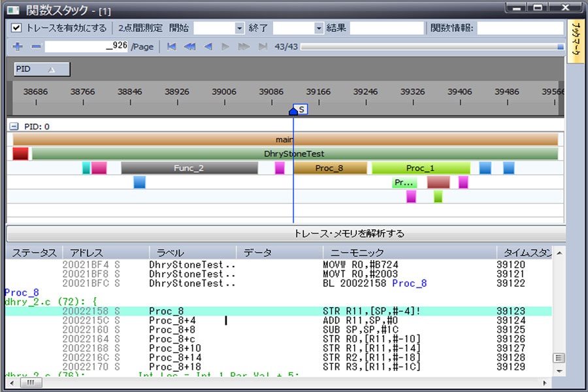Click the タイムスタンプ column header

click(525, 252)
